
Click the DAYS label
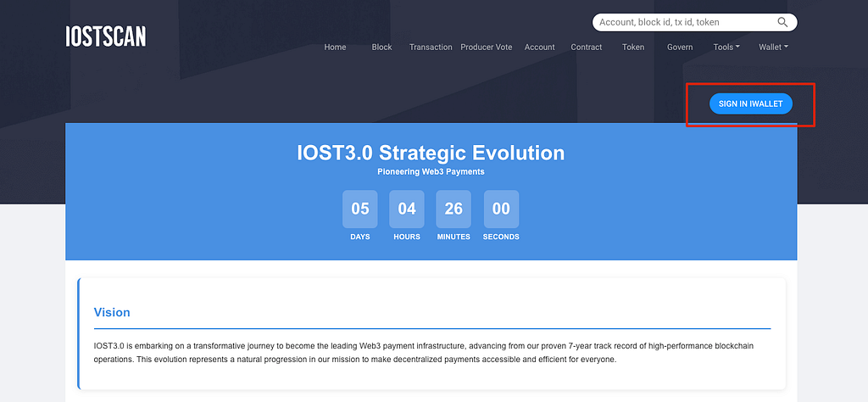(x=359, y=237)
